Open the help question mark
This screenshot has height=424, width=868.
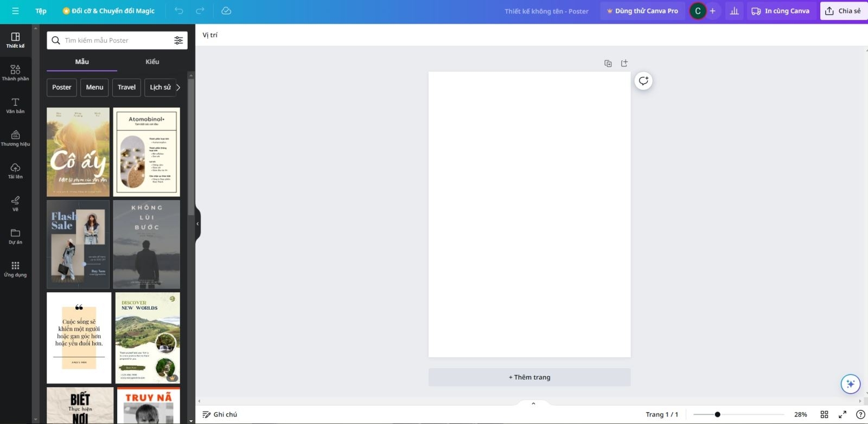click(x=860, y=414)
